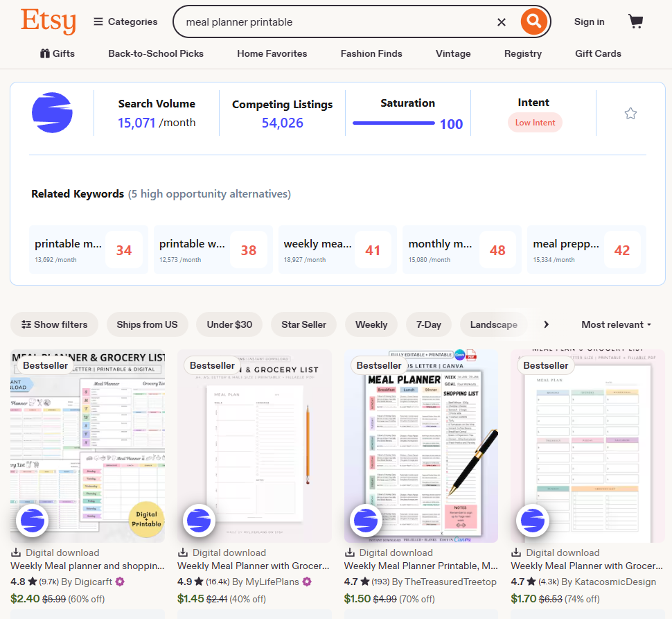Click the Bestseller badge on Digicarft listing
Image resolution: width=672 pixels, height=619 pixels.
46,366
